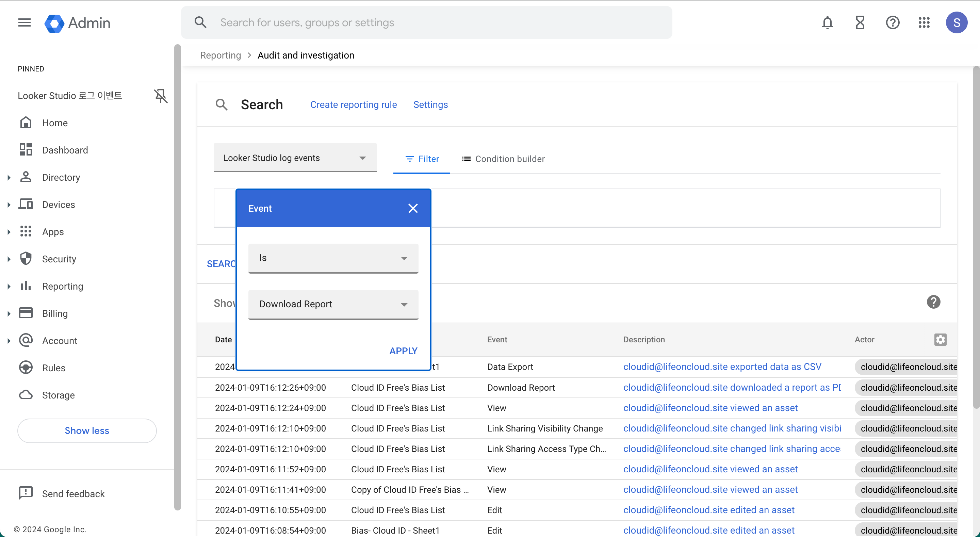Click APPLY in the Event popup
Viewport: 980px width, 537px height.
[403, 351]
